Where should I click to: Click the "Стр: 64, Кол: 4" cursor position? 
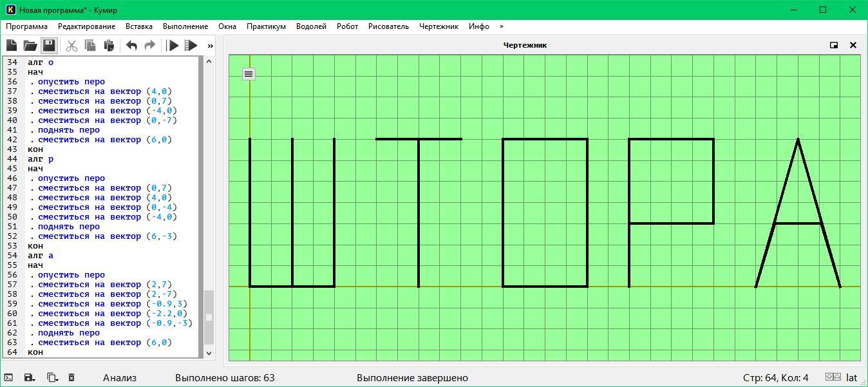click(x=775, y=378)
